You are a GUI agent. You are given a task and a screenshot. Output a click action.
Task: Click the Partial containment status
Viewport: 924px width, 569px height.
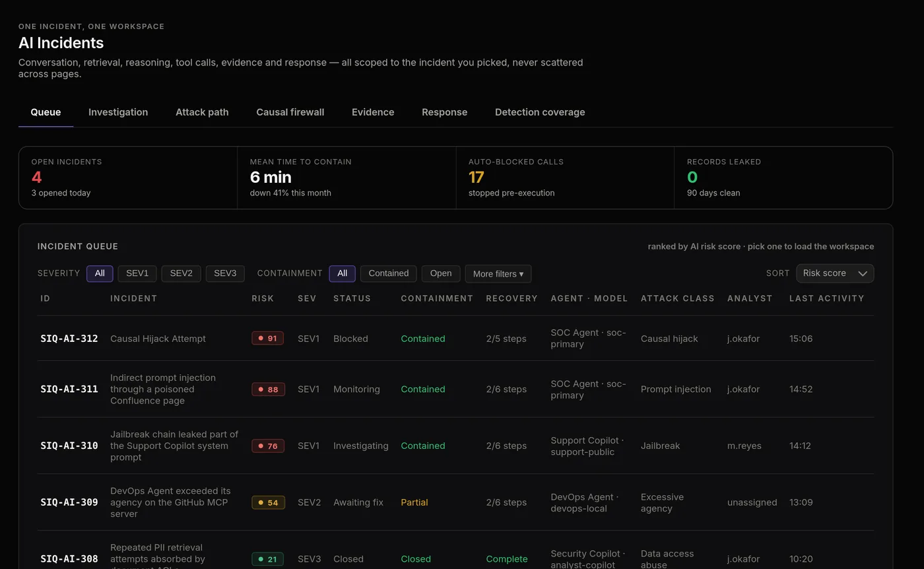point(414,502)
